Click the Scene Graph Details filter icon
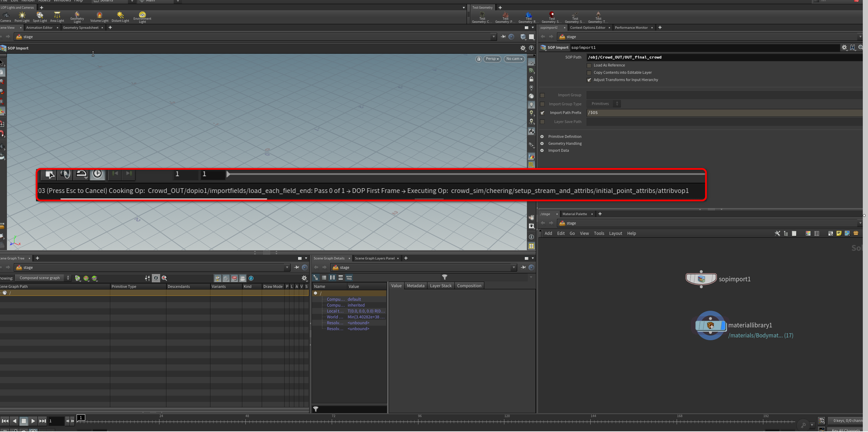This screenshot has height=432, width=868. 444,277
